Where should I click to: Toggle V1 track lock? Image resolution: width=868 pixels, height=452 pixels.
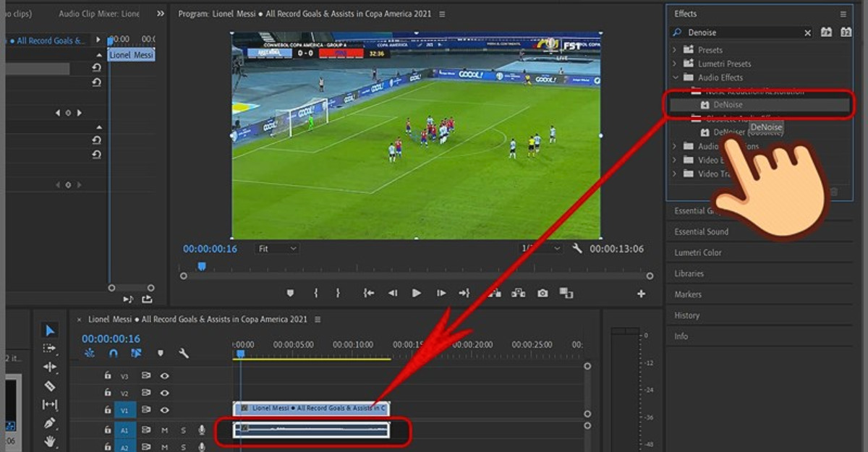pyautogui.click(x=108, y=410)
